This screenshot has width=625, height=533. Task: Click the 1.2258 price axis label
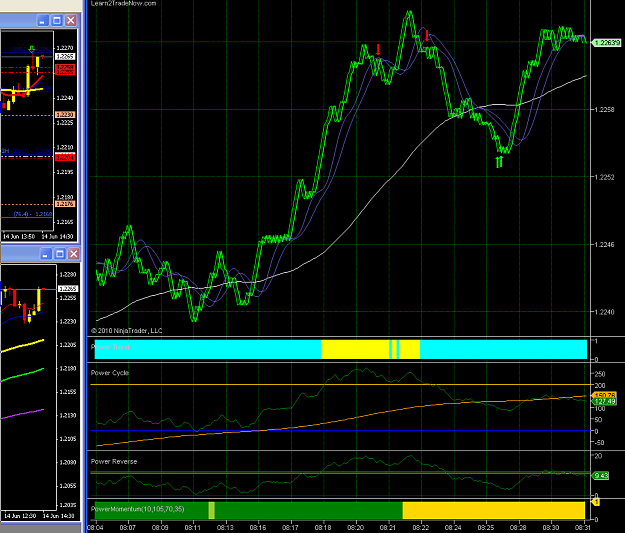pyautogui.click(x=604, y=110)
